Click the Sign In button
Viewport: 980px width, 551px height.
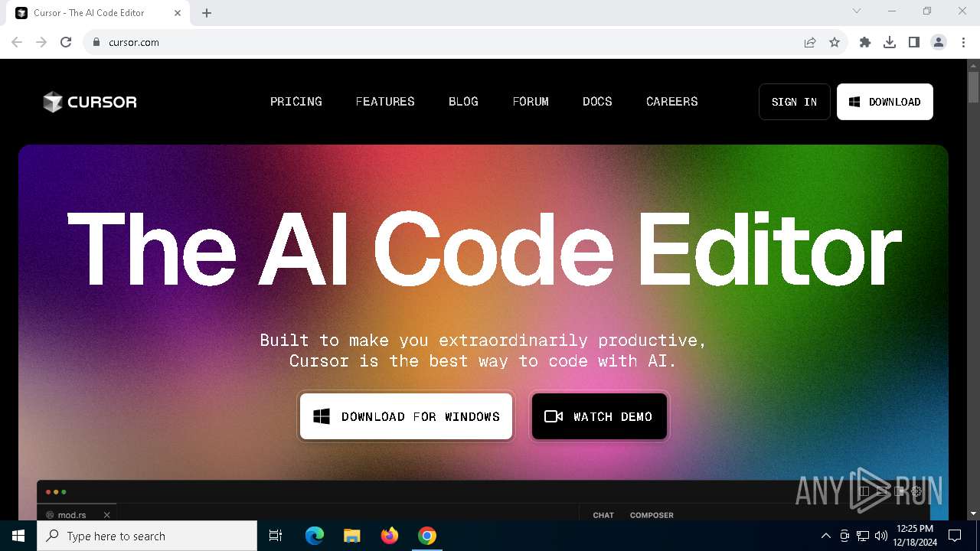point(795,102)
